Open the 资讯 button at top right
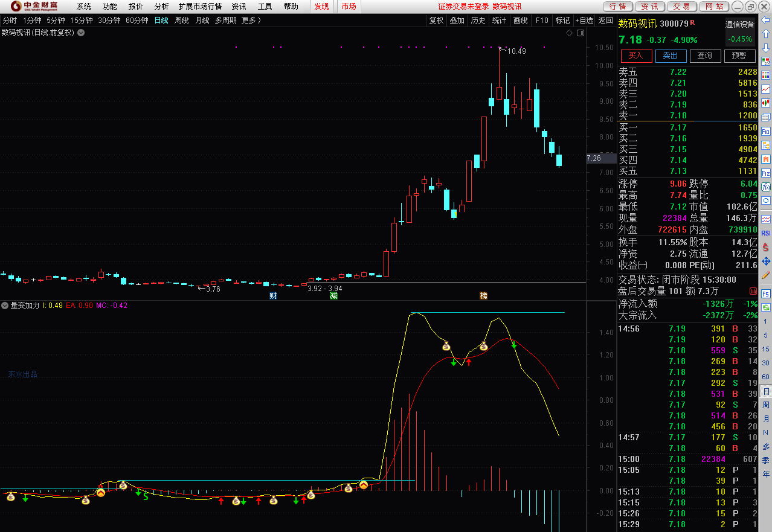 649,6
